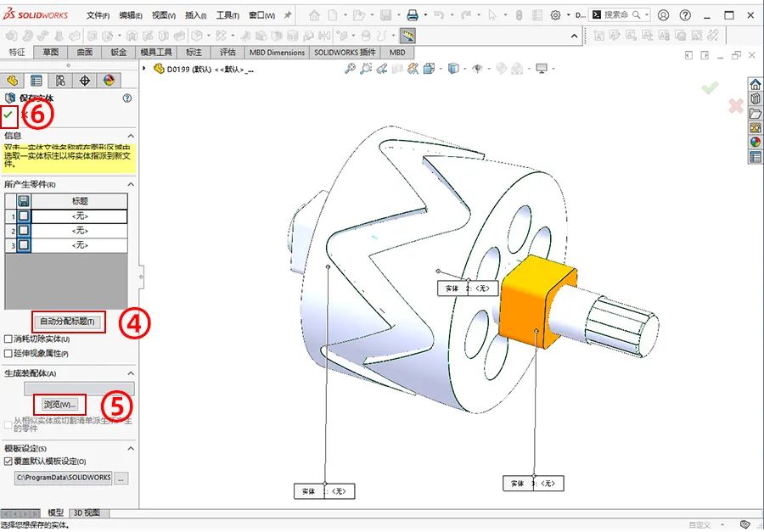Image resolution: width=764 pixels, height=532 pixels.
Task: Open the Print dropdown arrow
Action: [425, 15]
